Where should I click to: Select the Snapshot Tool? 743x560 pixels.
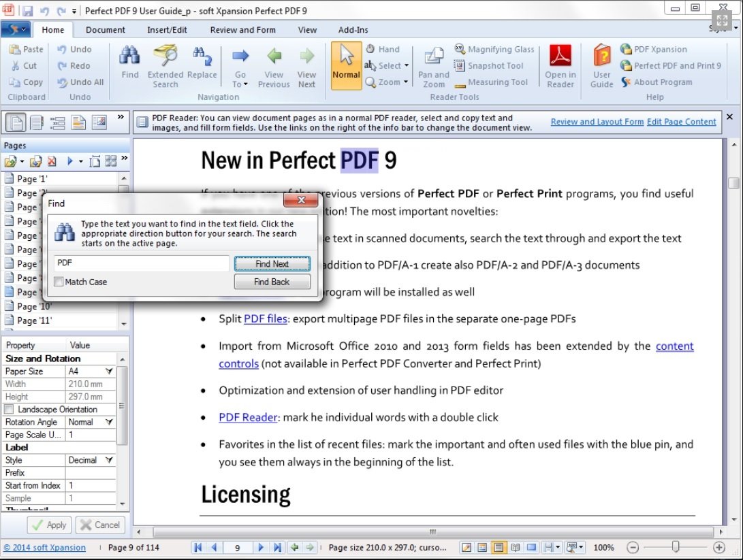489,66
